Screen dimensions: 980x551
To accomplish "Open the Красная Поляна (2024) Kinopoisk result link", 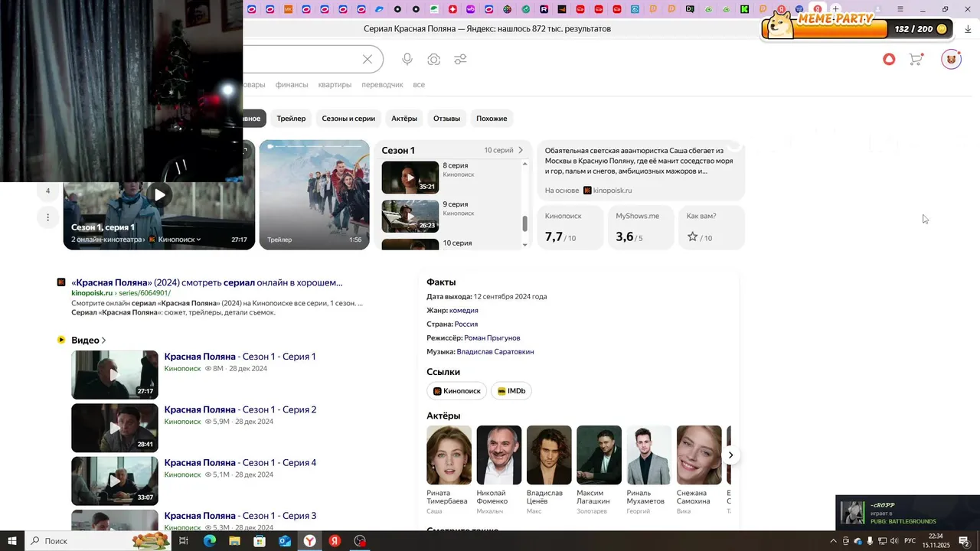I will [207, 282].
